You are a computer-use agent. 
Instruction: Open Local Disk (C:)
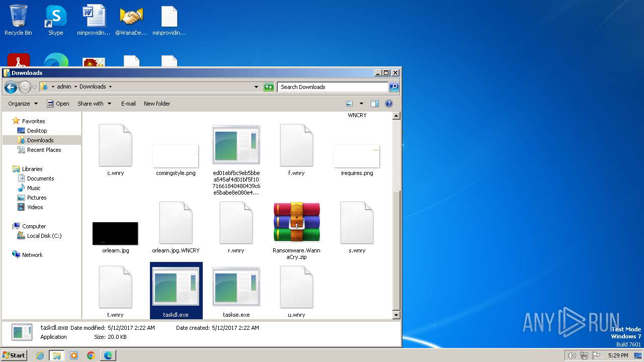point(44,236)
